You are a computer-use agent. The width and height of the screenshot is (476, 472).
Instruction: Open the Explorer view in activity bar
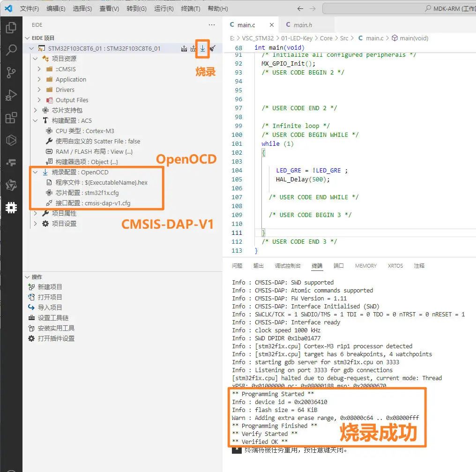click(x=11, y=28)
